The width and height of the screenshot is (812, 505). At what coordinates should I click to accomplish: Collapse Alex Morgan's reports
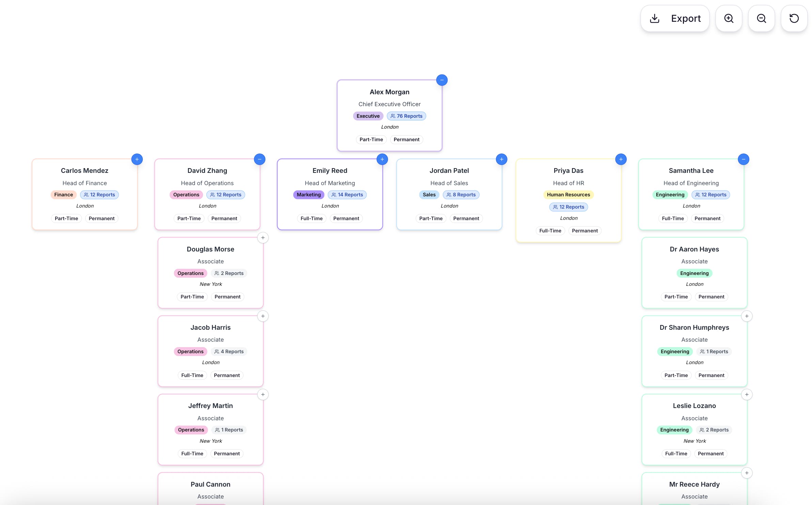click(x=442, y=80)
